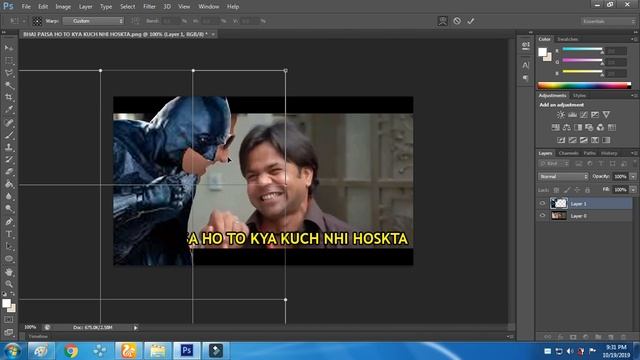Image resolution: width=640 pixels, height=360 pixels.
Task: Open the blend mode Normal dropdown
Action: coord(563,176)
